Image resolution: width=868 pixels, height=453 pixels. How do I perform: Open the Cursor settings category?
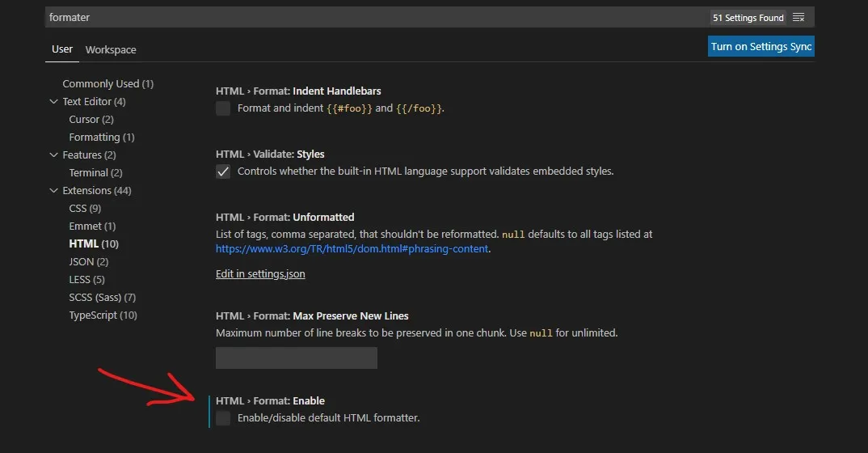pos(91,120)
